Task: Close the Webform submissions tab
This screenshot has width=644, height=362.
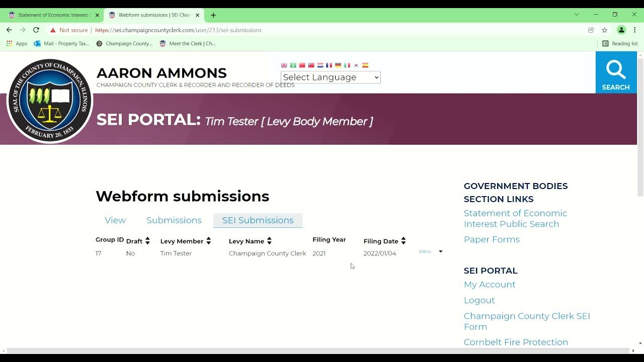Action: (x=198, y=15)
